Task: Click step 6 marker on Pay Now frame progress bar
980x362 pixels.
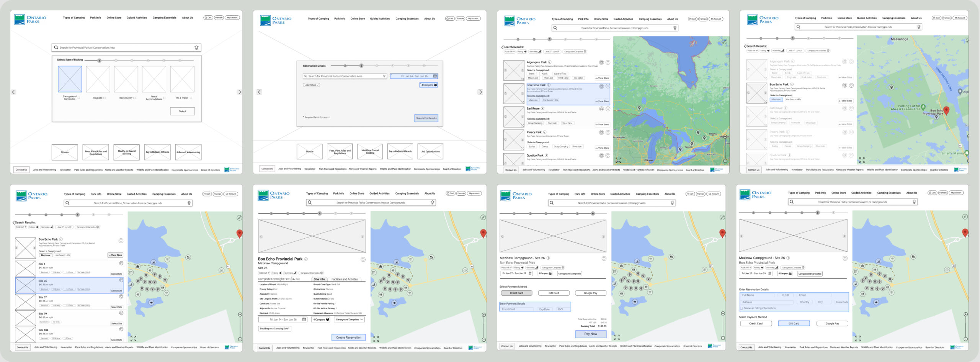Action: coord(593,214)
